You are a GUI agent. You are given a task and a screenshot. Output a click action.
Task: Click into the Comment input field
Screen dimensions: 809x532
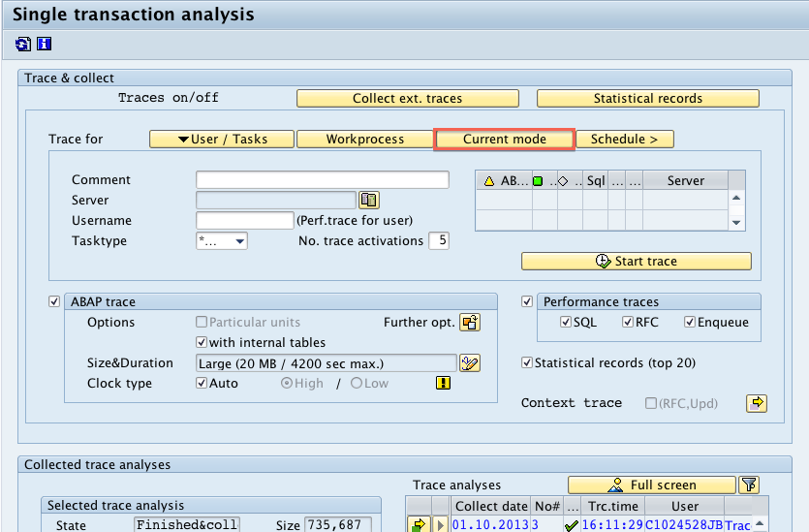(x=323, y=179)
